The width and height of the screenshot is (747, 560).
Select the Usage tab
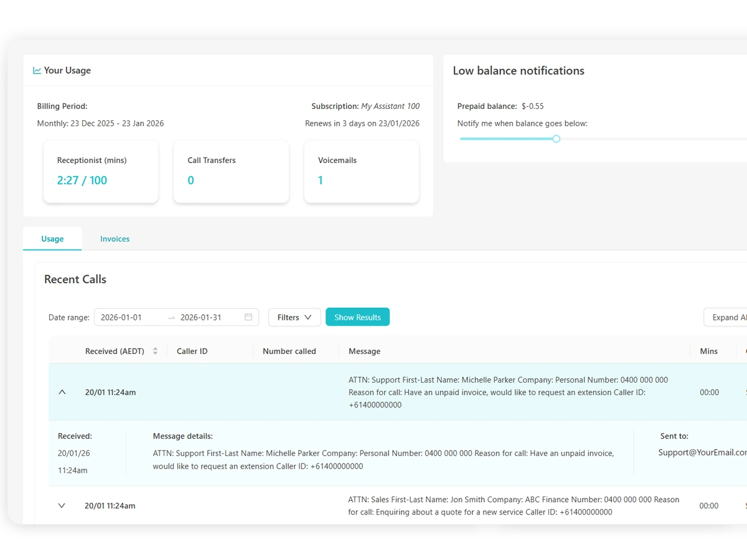(x=52, y=239)
